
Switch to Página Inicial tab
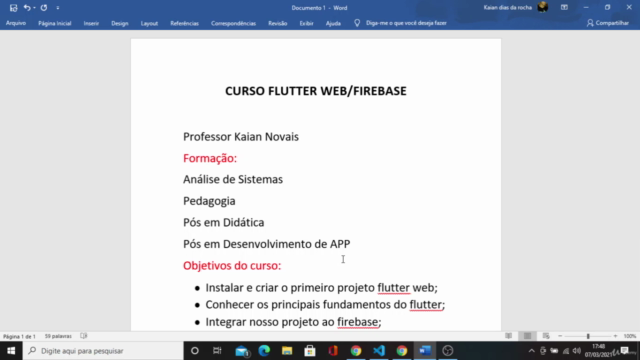click(55, 23)
